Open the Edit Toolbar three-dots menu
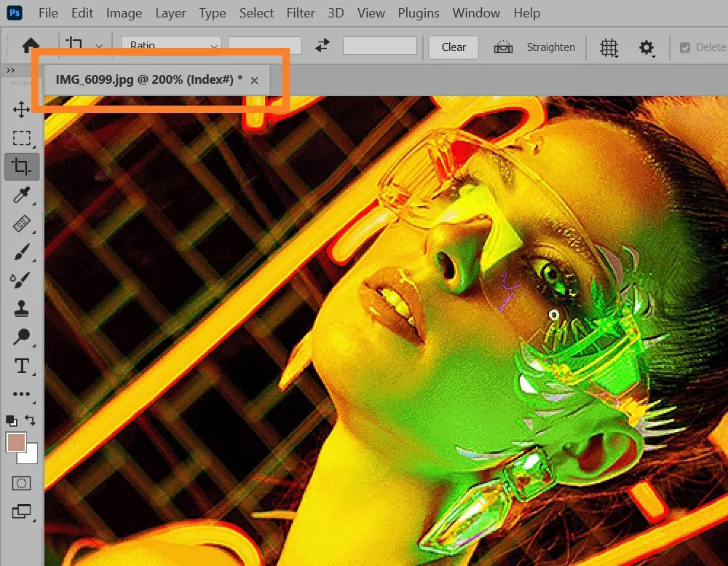Viewport: 728px width, 566px height. [x=21, y=394]
